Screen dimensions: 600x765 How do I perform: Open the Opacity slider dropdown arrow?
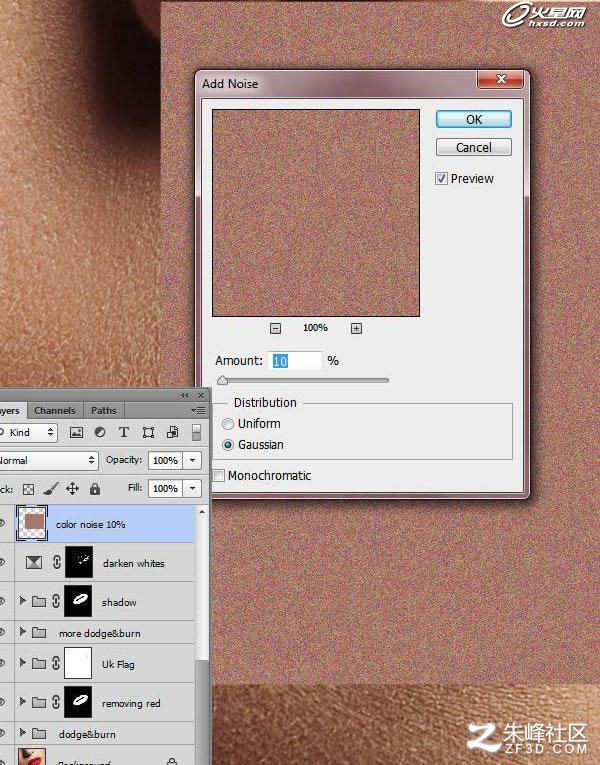(x=193, y=461)
